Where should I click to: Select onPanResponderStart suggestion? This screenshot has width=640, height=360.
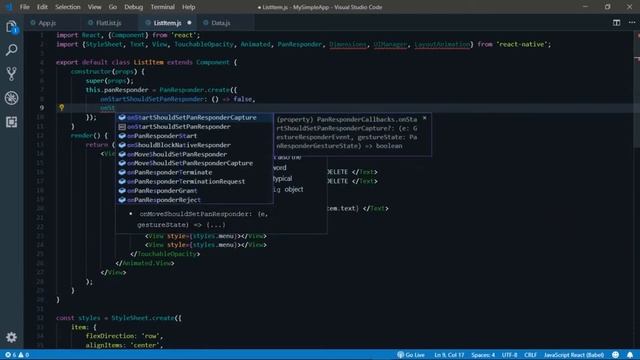tap(194, 136)
